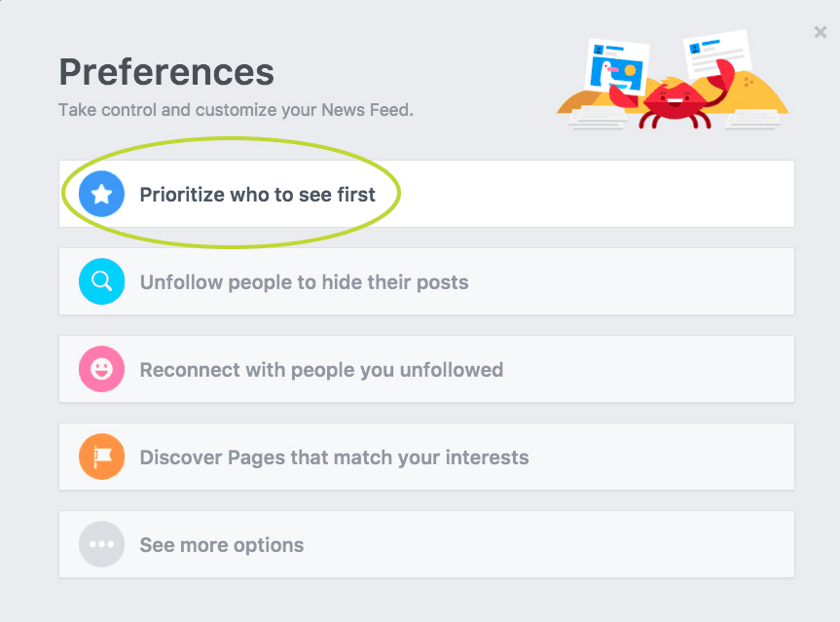Expand See more options
The image size is (840, 622).
(426, 544)
